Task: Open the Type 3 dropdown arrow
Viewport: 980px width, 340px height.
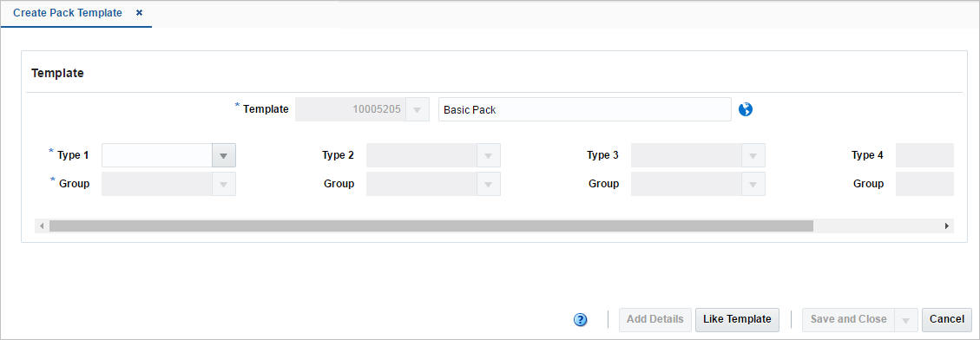Action: tap(753, 155)
